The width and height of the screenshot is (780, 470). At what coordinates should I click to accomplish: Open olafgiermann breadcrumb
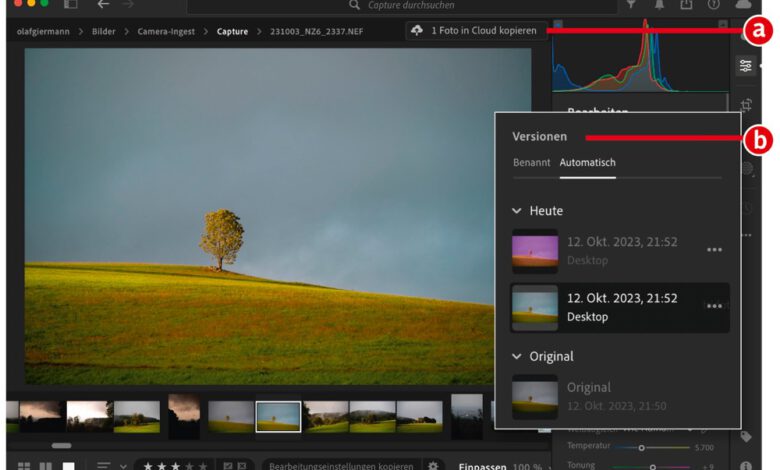(x=43, y=31)
